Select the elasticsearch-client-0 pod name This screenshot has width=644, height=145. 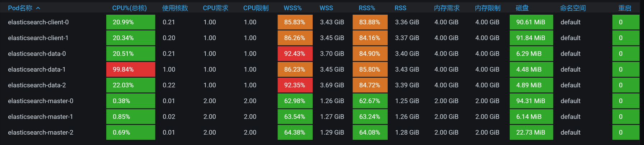pyautogui.click(x=38, y=22)
